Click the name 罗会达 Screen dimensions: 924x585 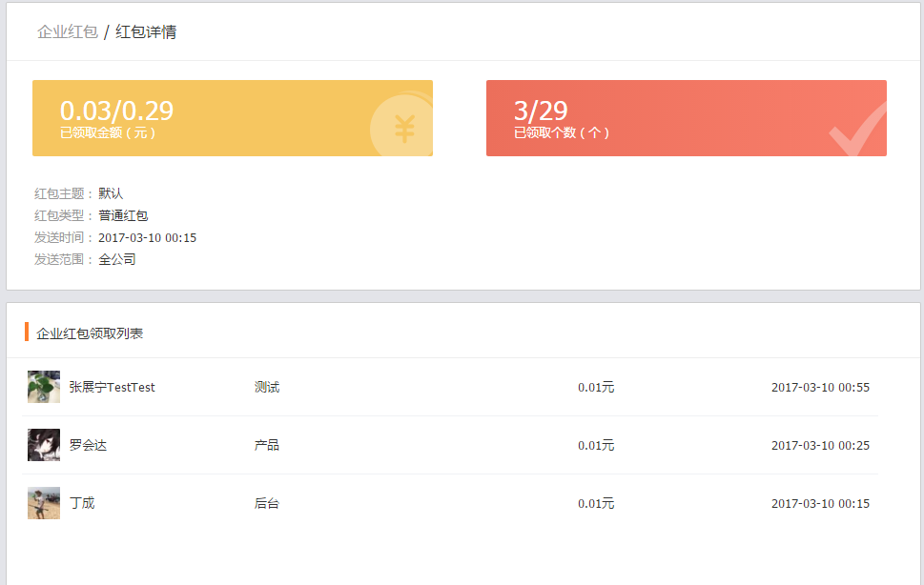coord(88,446)
